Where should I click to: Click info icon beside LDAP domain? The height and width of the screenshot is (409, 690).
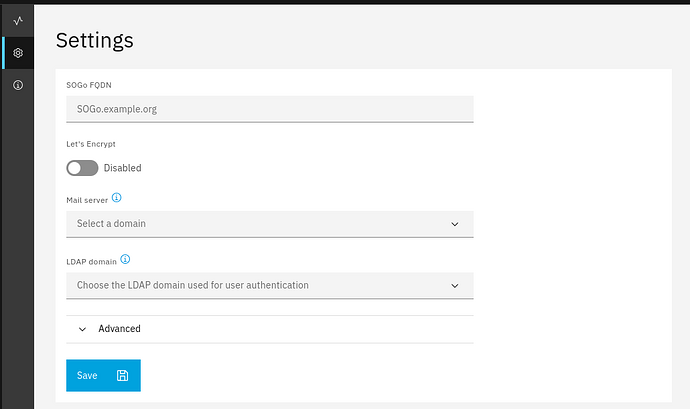tap(125, 259)
